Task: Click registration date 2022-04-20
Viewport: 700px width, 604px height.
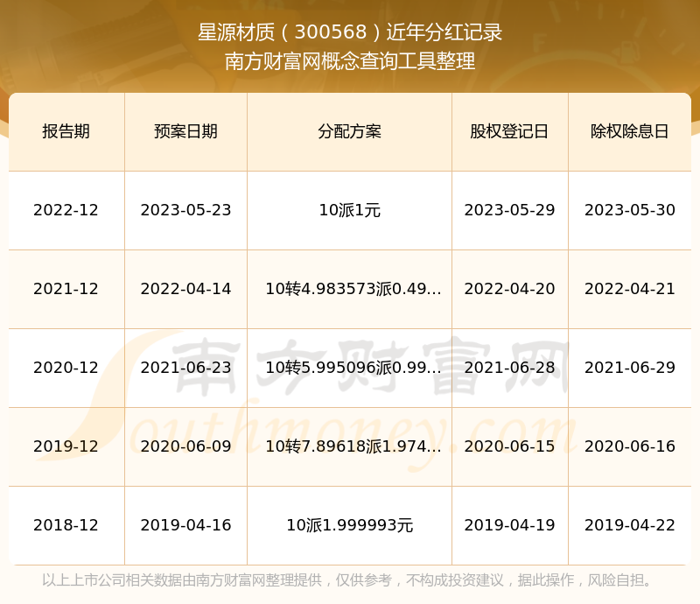Action: pyautogui.click(x=509, y=289)
